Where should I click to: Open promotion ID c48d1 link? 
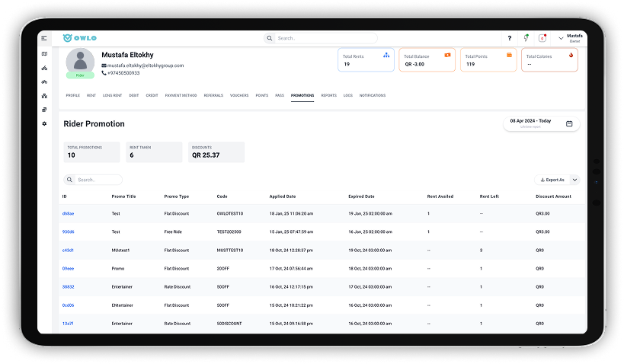[68, 251]
